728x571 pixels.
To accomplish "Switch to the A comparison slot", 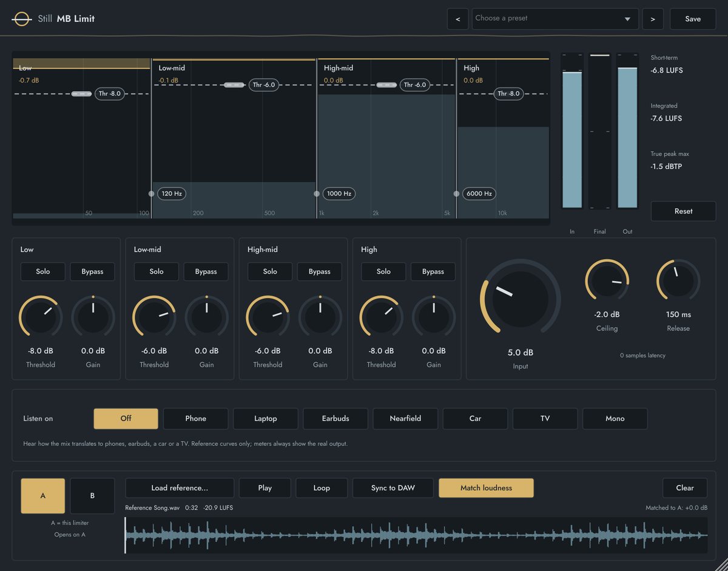I will (x=43, y=496).
